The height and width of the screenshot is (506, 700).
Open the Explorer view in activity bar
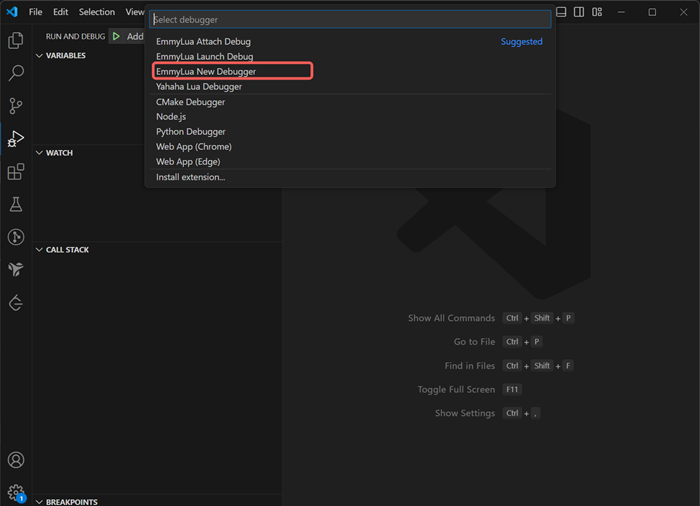click(16, 41)
